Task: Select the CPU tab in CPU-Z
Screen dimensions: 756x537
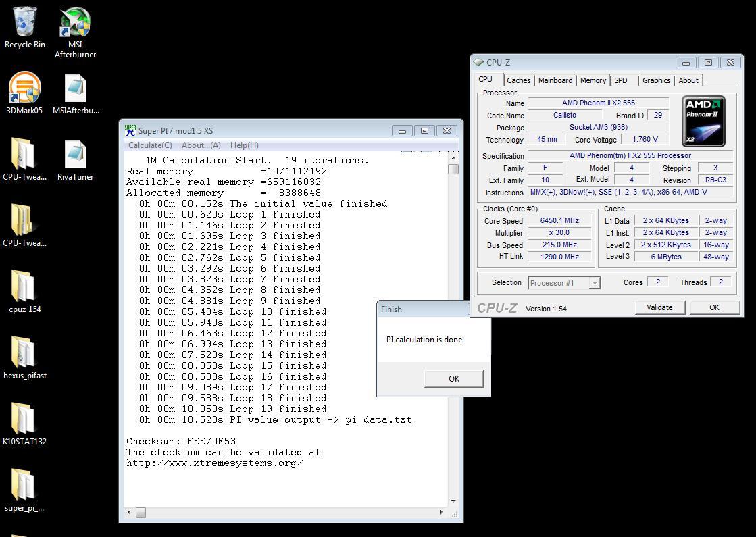Action: (486, 80)
